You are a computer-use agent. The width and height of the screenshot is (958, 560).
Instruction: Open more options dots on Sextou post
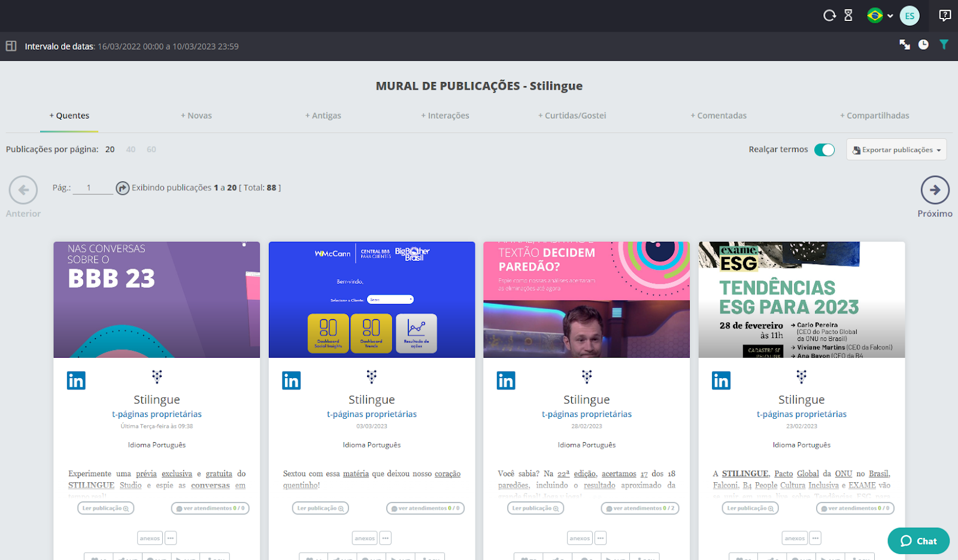386,538
